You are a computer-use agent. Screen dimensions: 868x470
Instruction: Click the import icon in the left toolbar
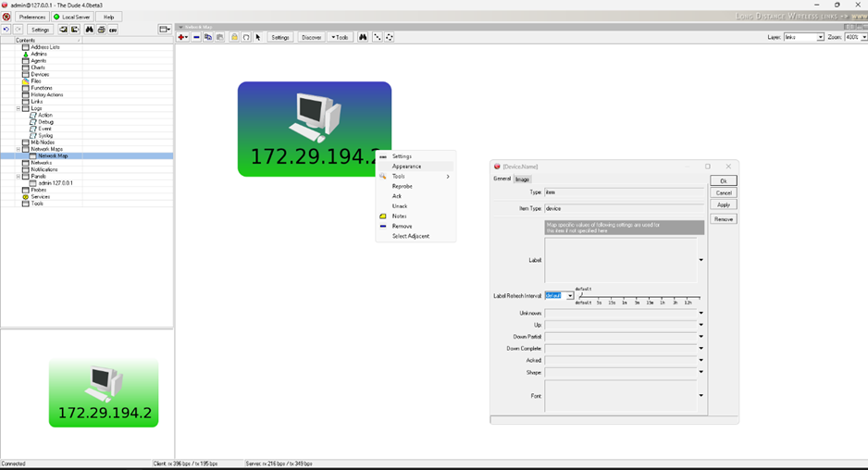point(63,30)
